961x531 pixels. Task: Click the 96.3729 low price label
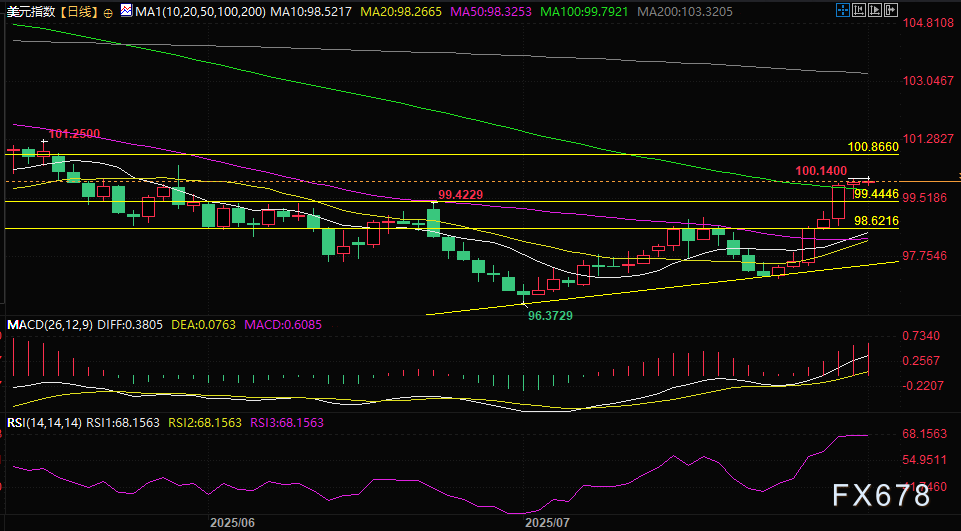click(551, 315)
